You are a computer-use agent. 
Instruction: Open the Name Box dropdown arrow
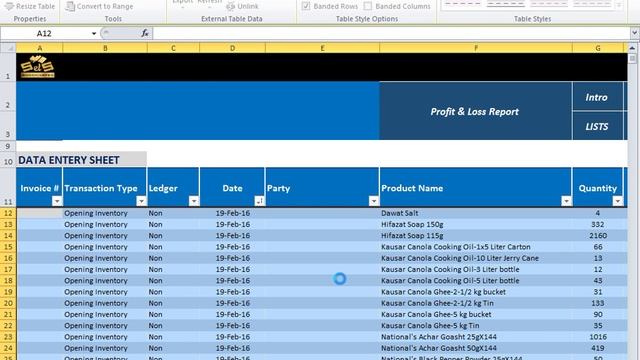[94, 33]
